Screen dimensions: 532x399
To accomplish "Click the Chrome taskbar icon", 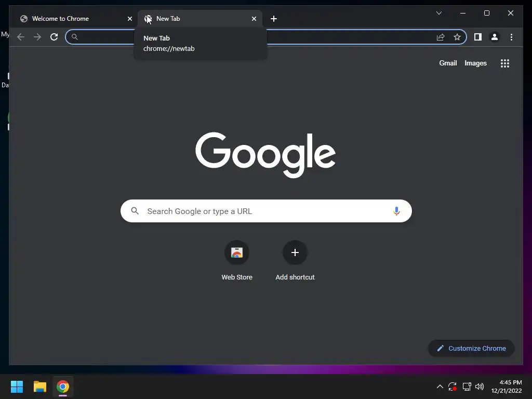I will 63,387.
